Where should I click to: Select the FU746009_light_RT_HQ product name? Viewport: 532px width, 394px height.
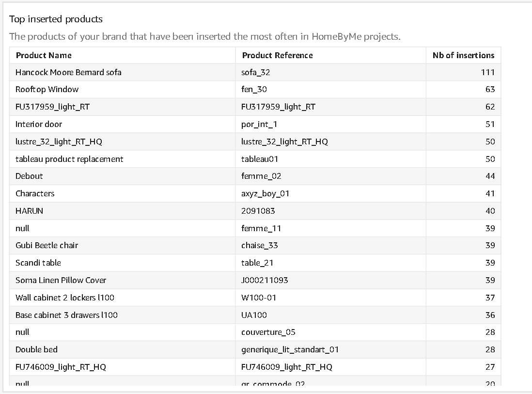coord(61,367)
